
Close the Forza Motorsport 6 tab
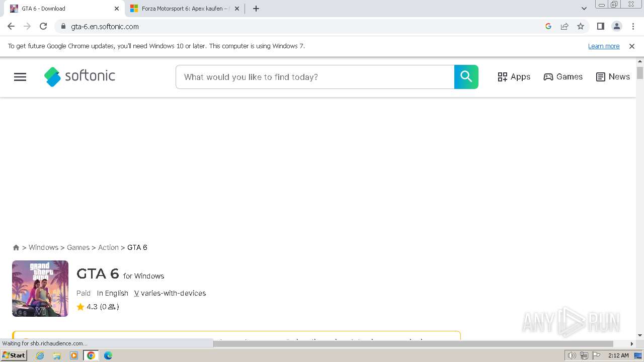point(237,9)
